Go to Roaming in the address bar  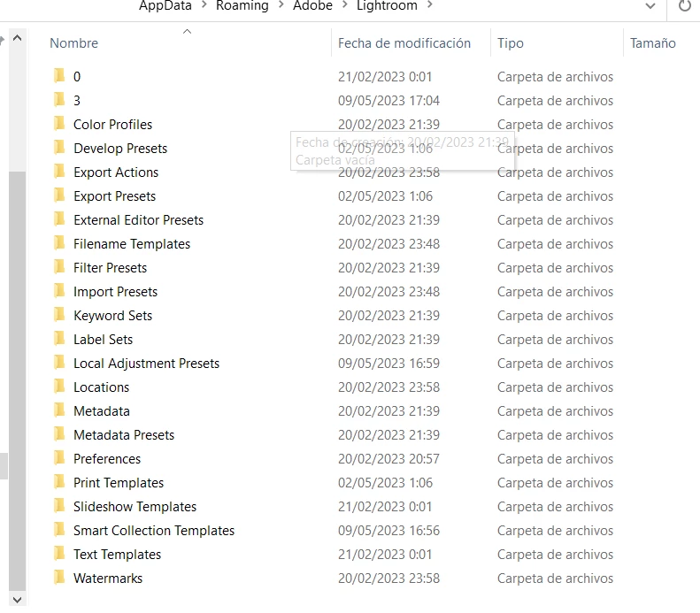tap(242, 5)
